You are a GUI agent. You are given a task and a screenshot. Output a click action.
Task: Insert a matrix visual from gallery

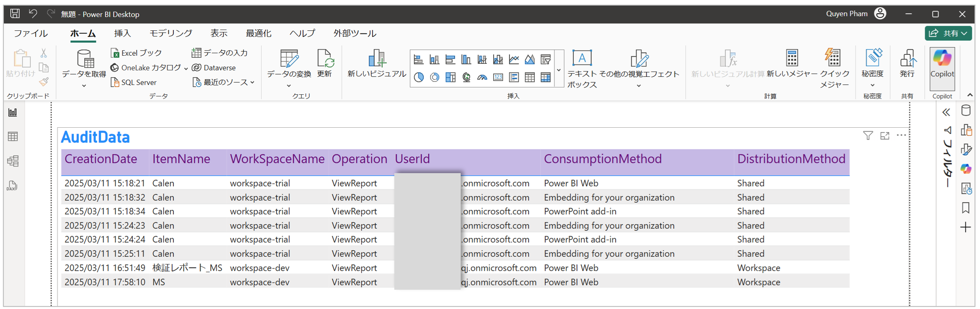pyautogui.click(x=545, y=77)
